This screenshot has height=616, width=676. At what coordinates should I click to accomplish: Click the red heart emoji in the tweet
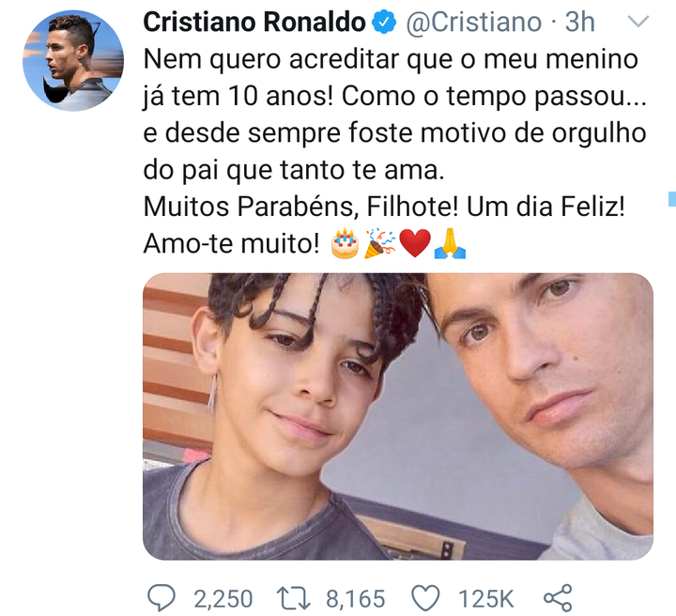414,244
